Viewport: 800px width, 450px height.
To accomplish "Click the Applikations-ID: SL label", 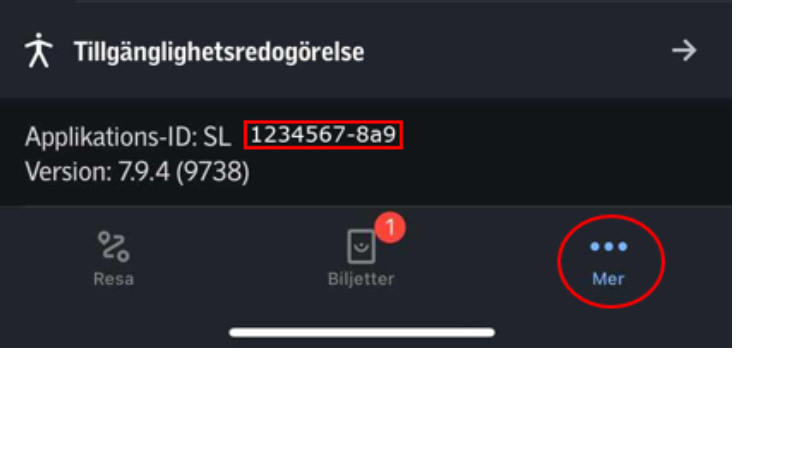I will pyautogui.click(x=128, y=137).
